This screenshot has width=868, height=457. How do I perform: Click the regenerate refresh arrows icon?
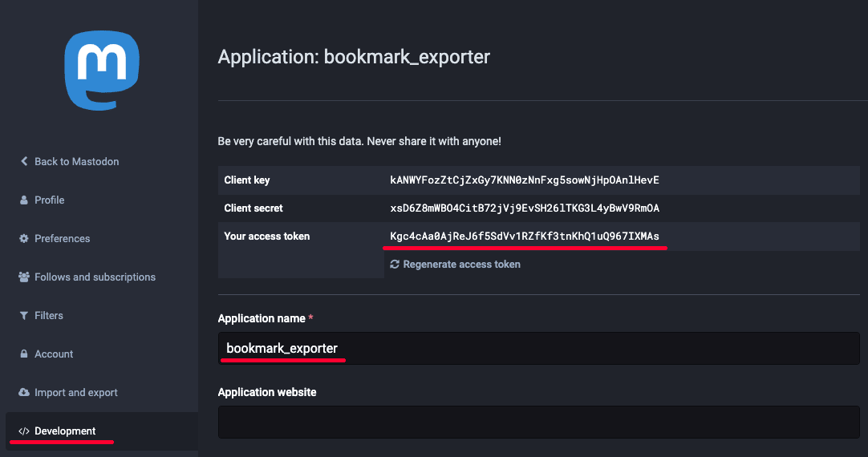395,265
